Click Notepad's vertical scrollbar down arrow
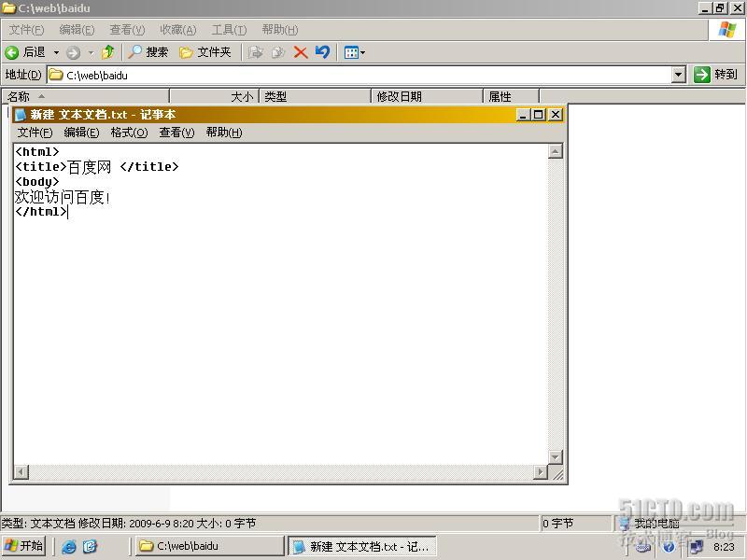 tap(555, 457)
